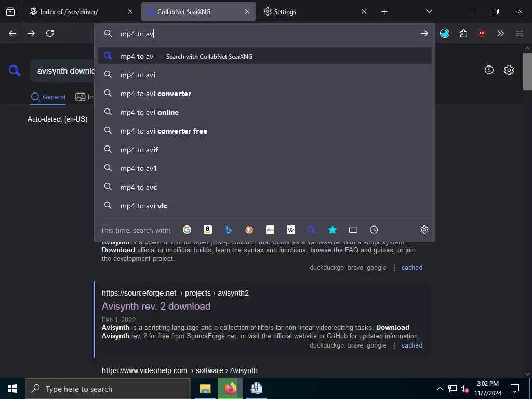The width and height of the screenshot is (532, 399).
Task: Open videohelp.com Avisynth result URL
Action: pyautogui.click(x=179, y=370)
